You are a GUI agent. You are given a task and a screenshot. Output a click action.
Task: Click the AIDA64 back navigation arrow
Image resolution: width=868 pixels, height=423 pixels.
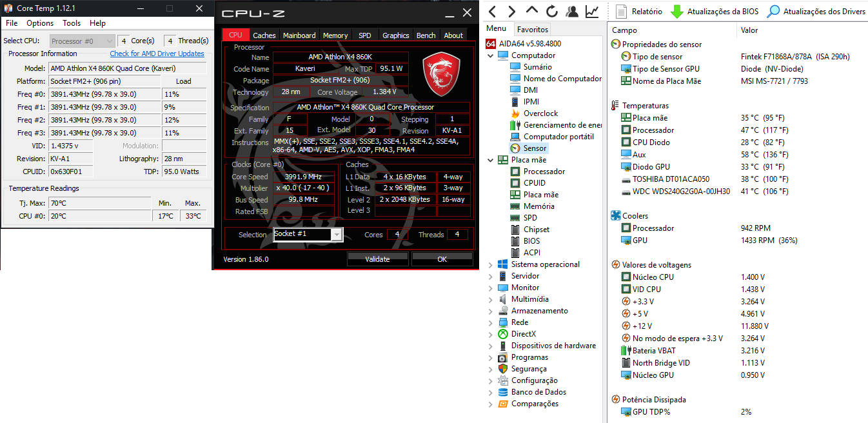[492, 11]
